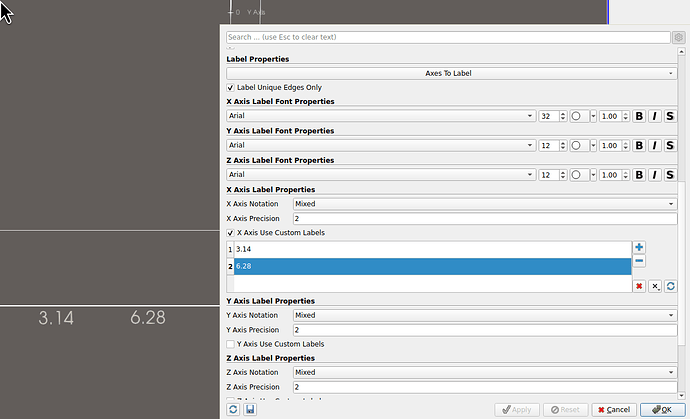Toggle bold for X Axis label font
The width and height of the screenshot is (690, 419).
(x=639, y=116)
